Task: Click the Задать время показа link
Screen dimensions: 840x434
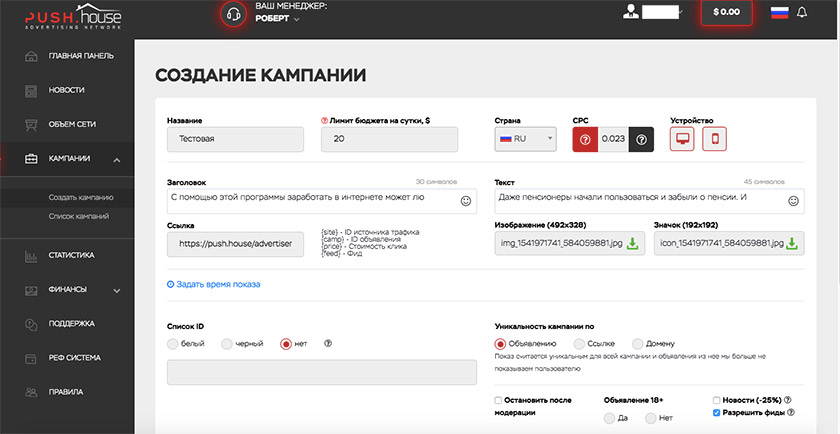Action: coord(214,285)
